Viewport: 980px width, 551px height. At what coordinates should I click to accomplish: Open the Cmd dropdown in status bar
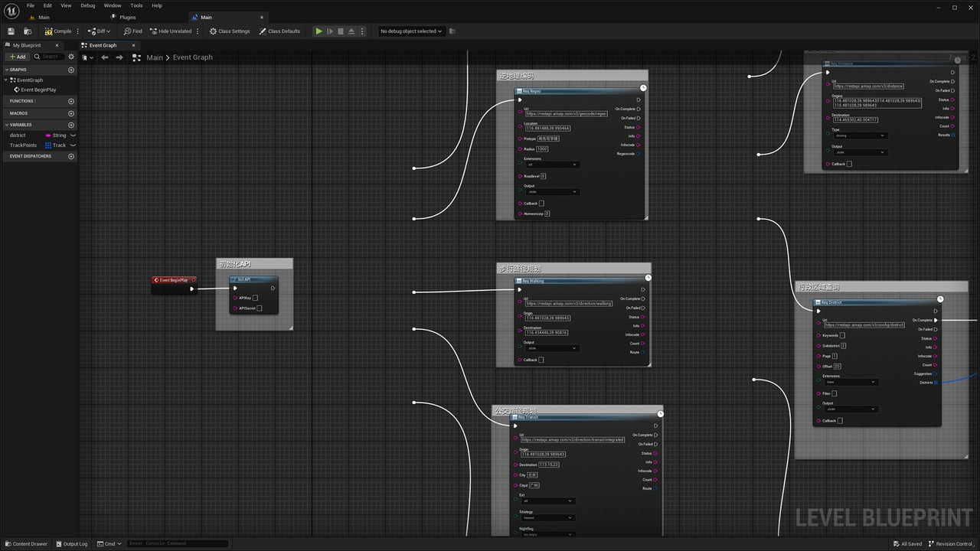coord(109,544)
